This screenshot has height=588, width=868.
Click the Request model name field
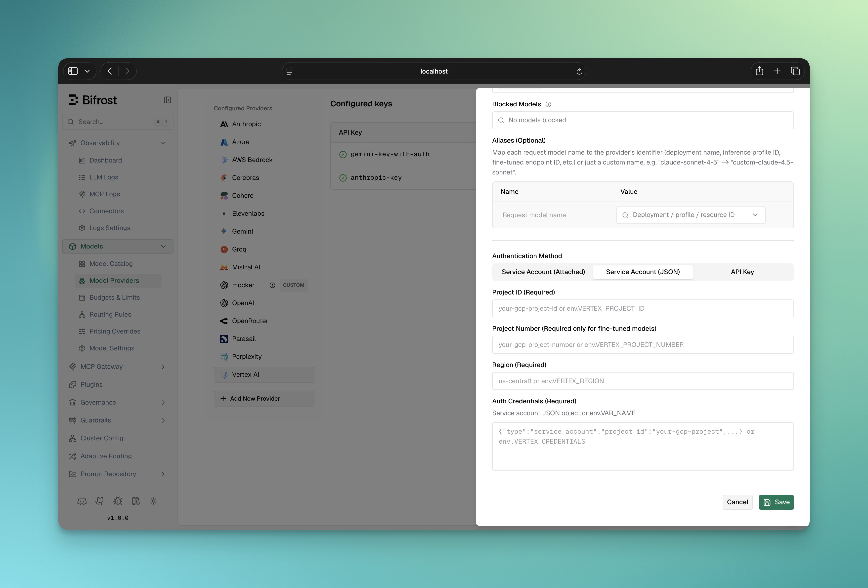(554, 215)
